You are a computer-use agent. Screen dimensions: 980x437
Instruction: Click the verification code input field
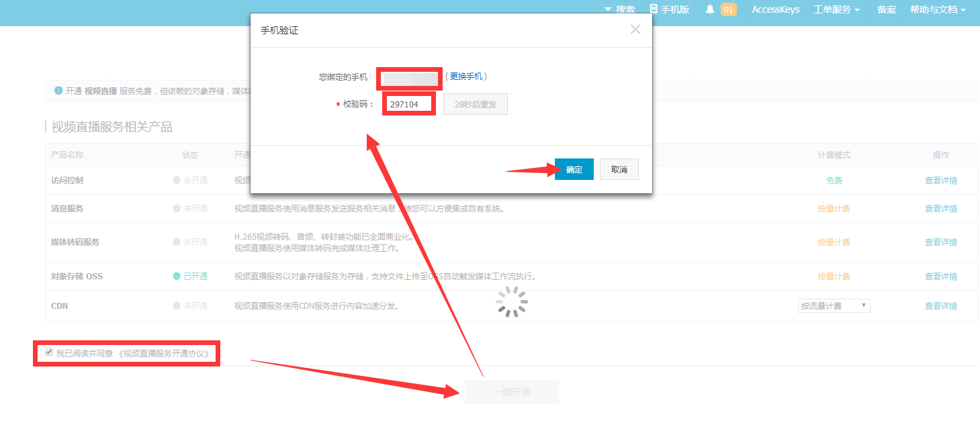pyautogui.click(x=407, y=105)
